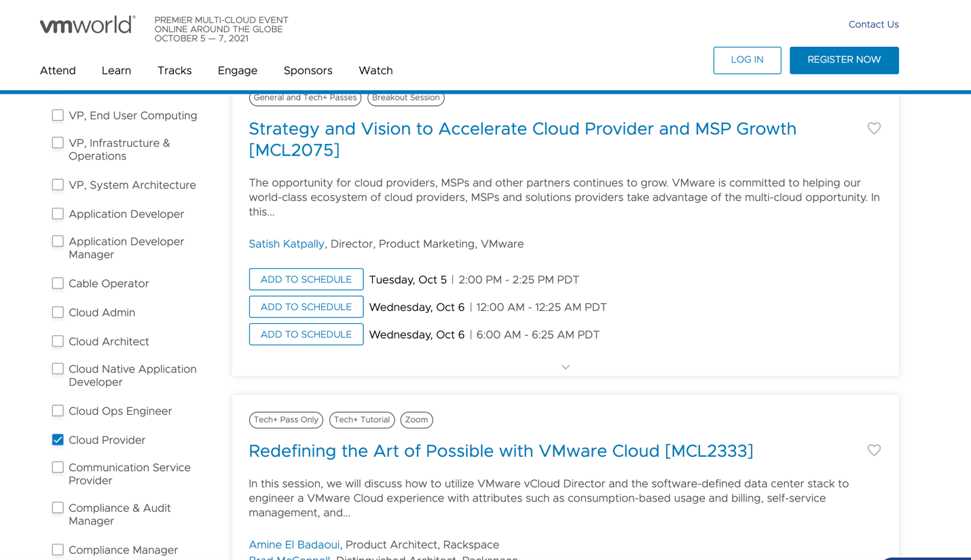
Task: Expand MCL2075 session details chevron
Action: (566, 367)
